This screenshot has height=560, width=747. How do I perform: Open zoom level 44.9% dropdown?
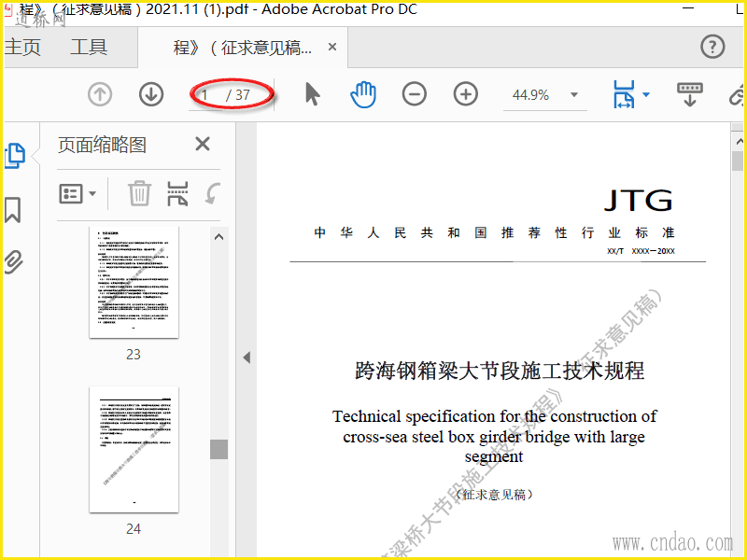[x=574, y=94]
